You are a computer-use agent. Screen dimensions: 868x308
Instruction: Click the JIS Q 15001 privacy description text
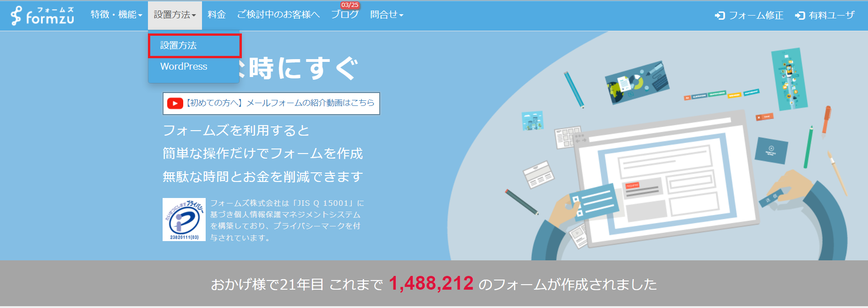[287, 220]
